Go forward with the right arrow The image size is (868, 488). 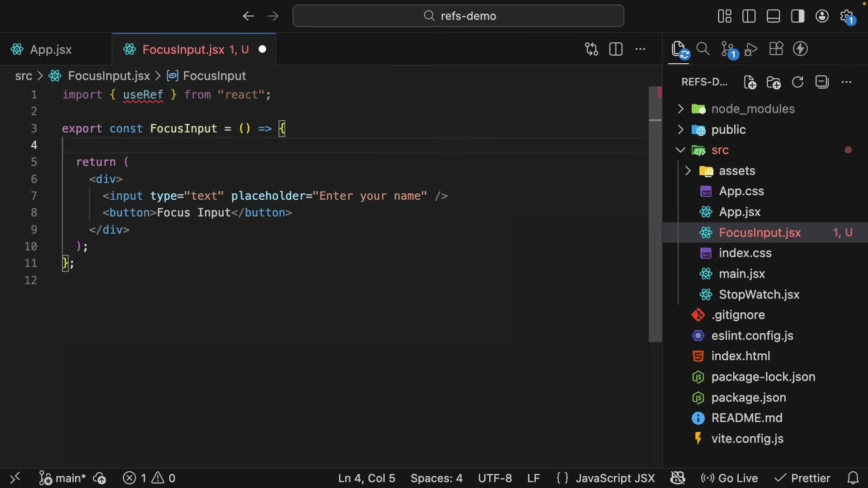tap(273, 16)
